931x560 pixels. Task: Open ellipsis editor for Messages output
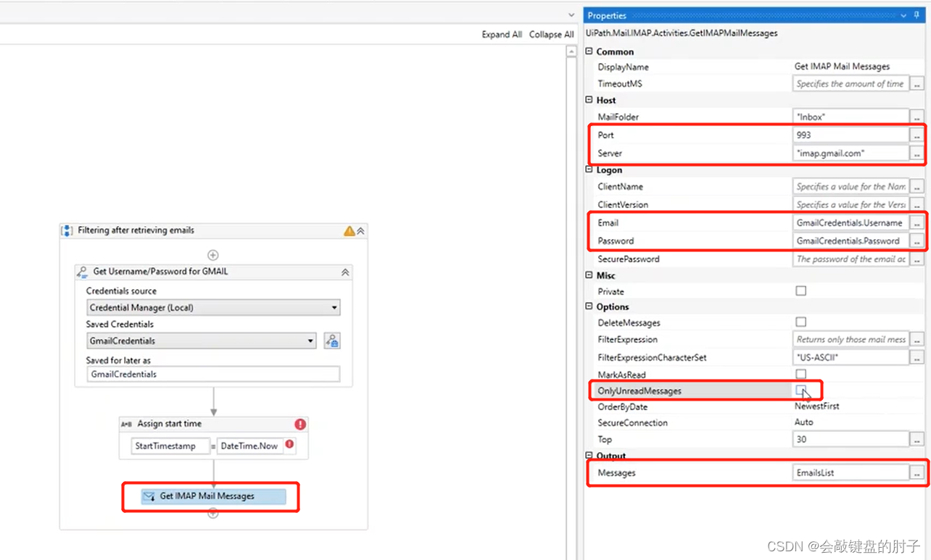(x=917, y=472)
